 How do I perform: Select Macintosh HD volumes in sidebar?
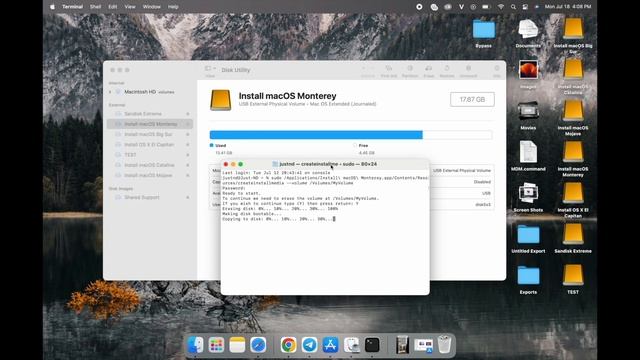tap(149, 92)
